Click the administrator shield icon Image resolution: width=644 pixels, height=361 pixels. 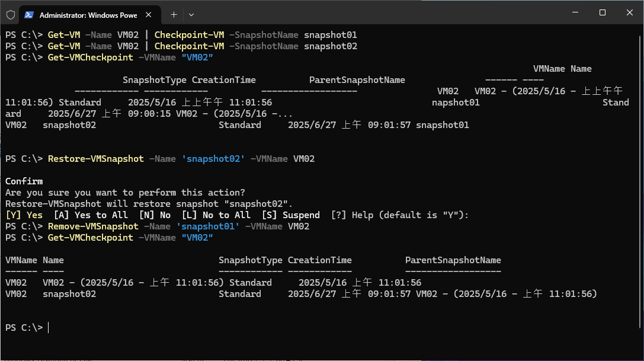click(x=10, y=14)
